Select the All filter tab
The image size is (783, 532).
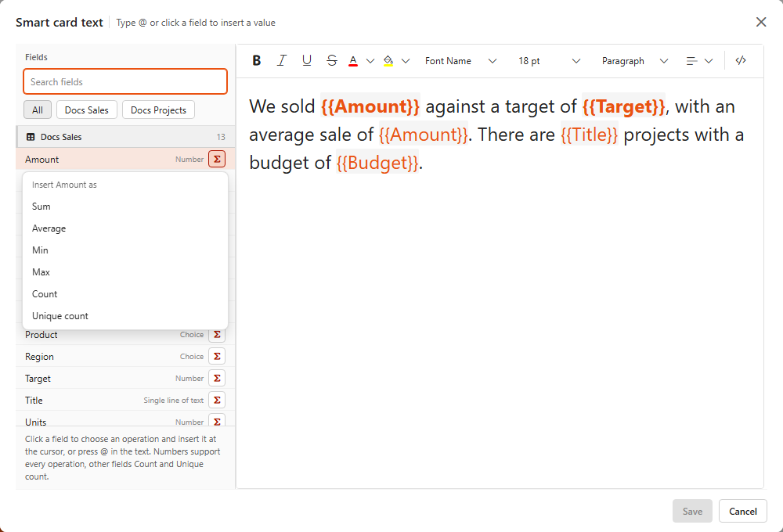click(x=38, y=110)
